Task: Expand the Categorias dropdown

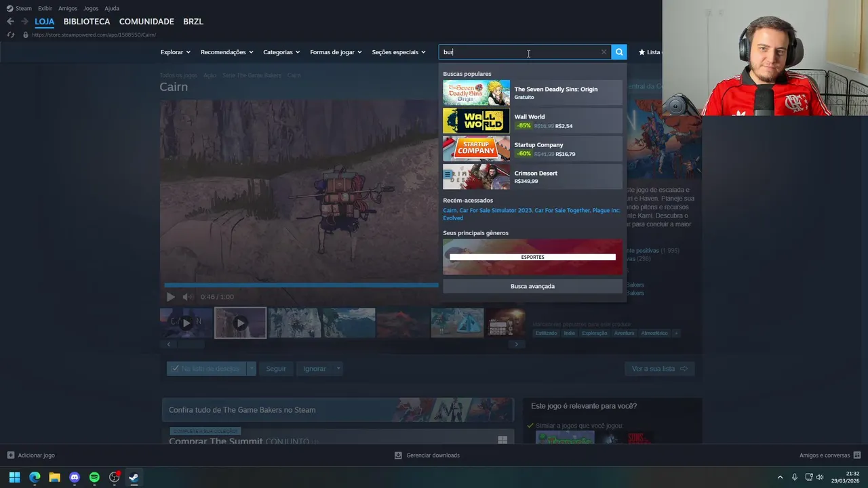Action: point(281,52)
